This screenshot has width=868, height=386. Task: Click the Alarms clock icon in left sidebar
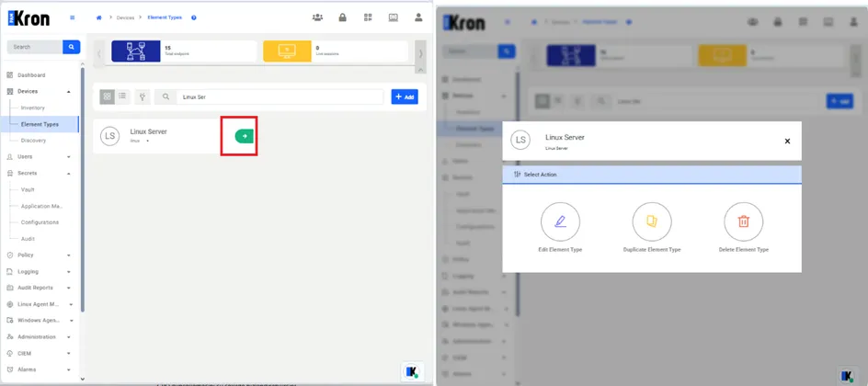10,369
